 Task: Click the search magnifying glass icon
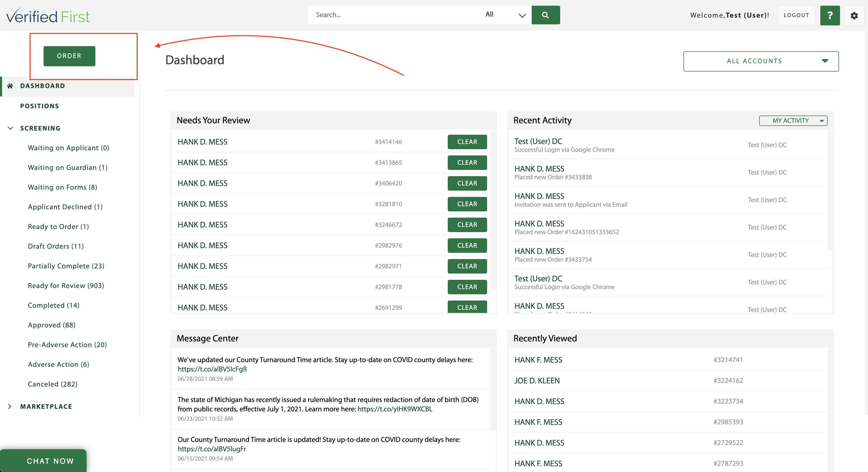point(545,15)
